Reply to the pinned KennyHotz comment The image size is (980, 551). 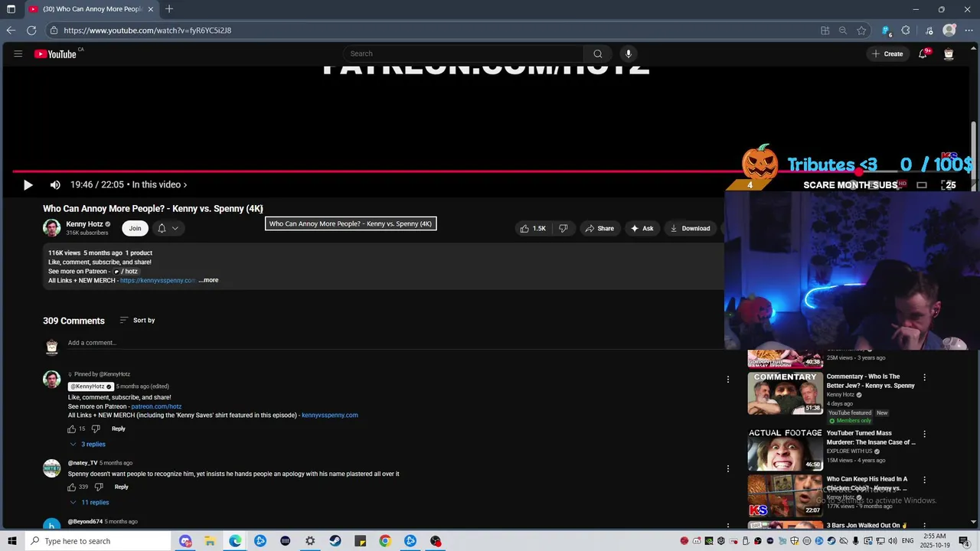coord(119,429)
